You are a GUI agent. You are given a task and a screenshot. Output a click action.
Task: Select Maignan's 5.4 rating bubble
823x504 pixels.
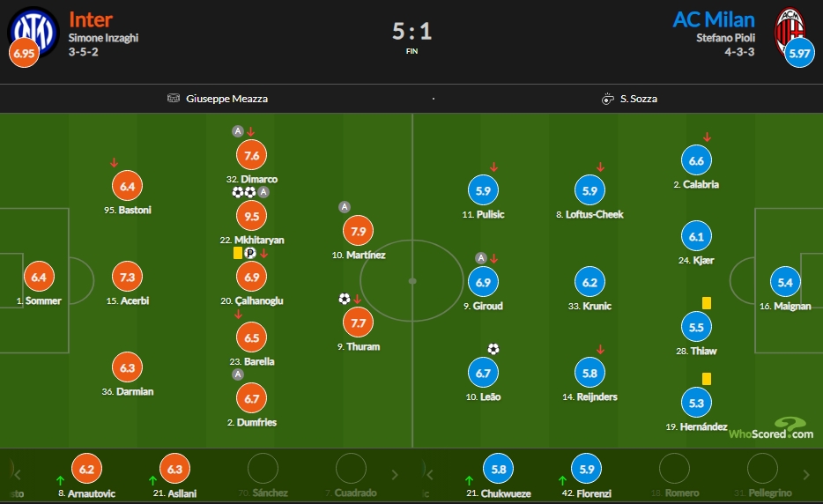(x=785, y=282)
